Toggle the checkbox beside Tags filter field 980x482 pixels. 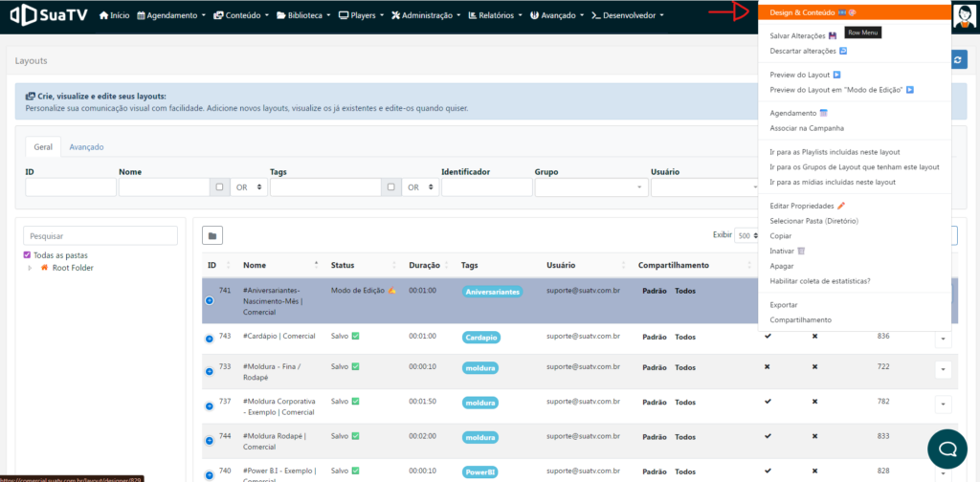(x=390, y=187)
